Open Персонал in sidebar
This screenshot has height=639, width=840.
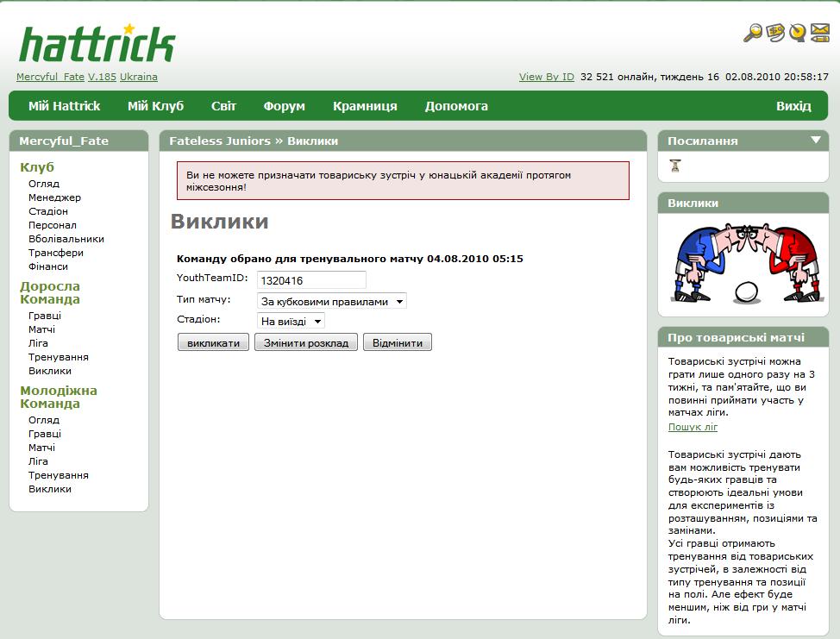tap(53, 225)
